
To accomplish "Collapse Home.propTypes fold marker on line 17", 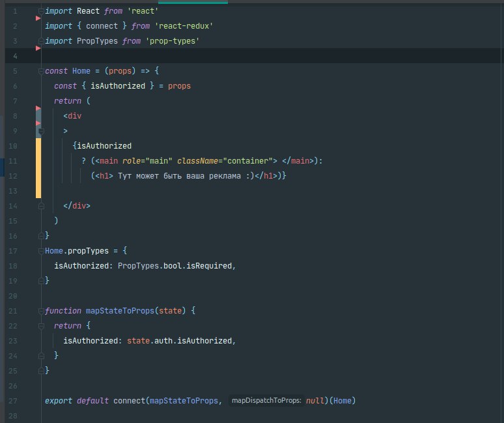I will coord(41,251).
